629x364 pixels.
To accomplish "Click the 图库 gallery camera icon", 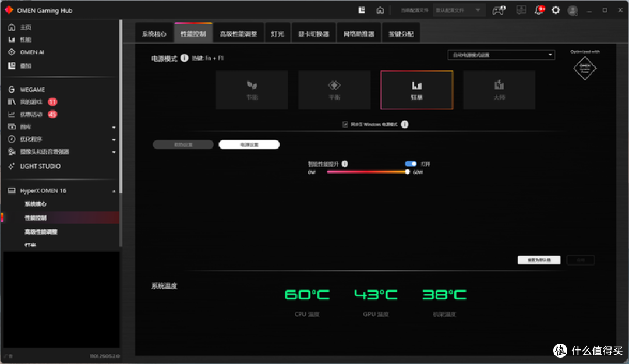I will [12, 127].
